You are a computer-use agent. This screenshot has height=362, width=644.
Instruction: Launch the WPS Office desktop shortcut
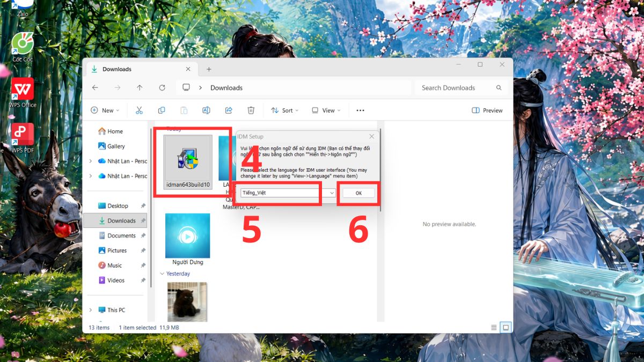23,92
